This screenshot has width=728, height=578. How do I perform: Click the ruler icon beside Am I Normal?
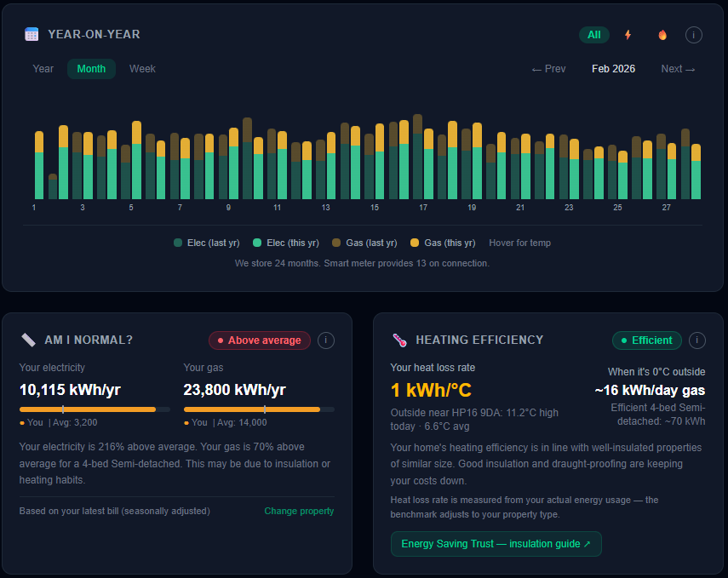[x=28, y=341]
